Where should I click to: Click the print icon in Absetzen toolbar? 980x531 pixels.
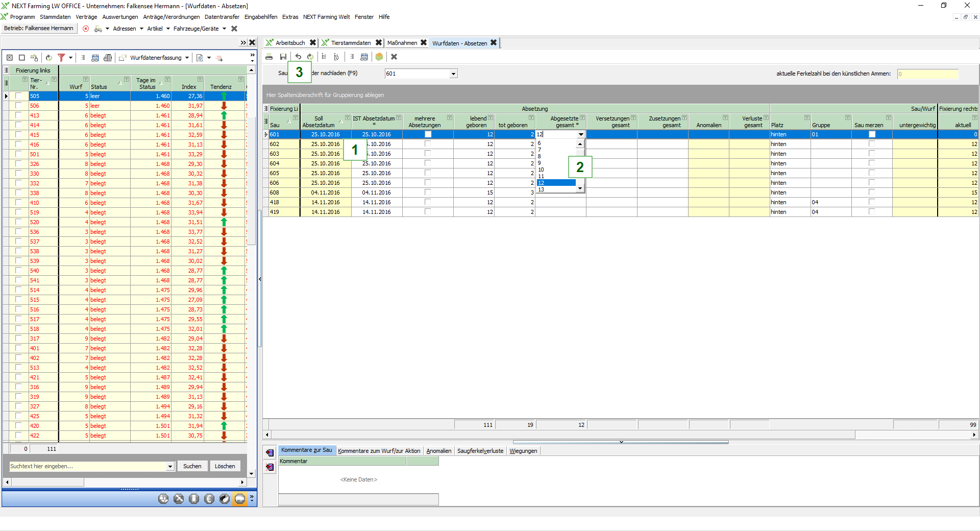click(269, 57)
